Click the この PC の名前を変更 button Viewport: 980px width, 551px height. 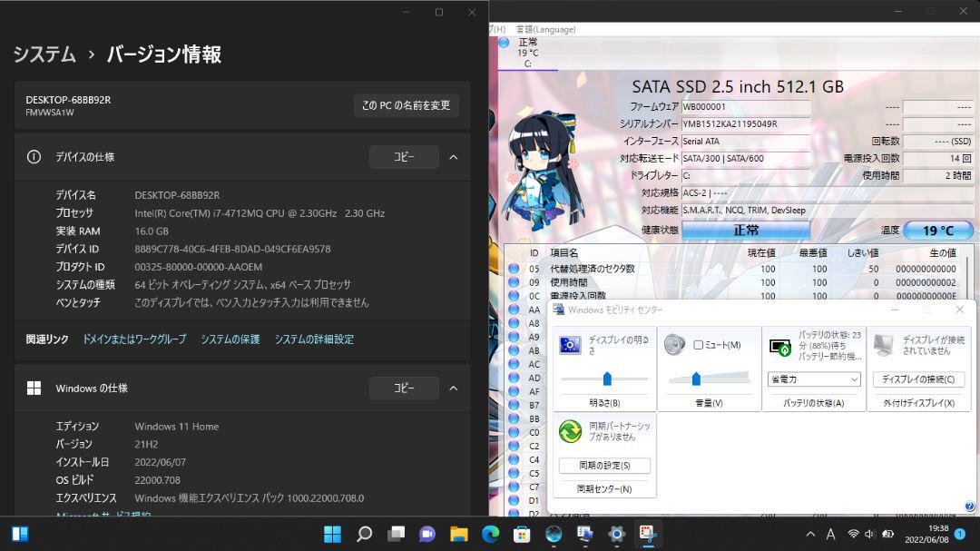407,105
